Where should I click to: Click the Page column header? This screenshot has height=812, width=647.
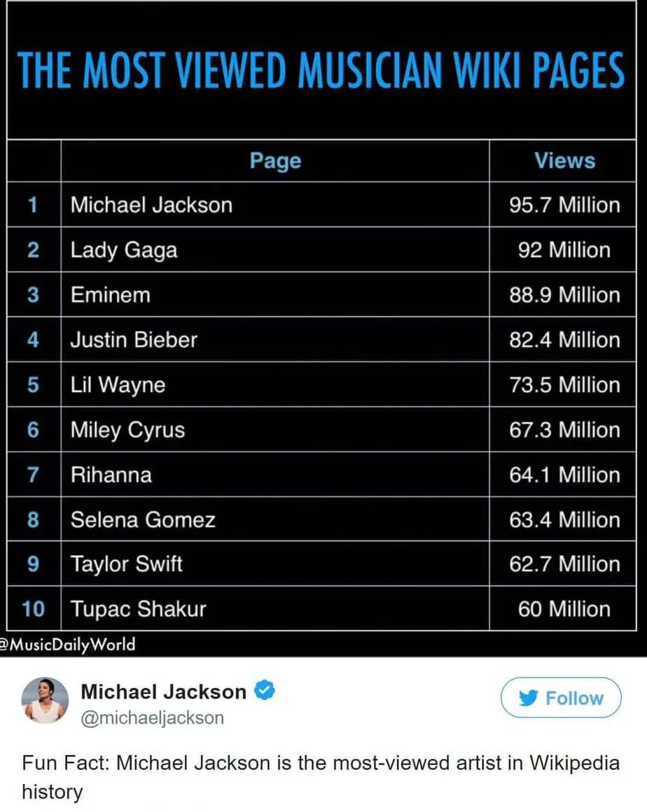[275, 160]
